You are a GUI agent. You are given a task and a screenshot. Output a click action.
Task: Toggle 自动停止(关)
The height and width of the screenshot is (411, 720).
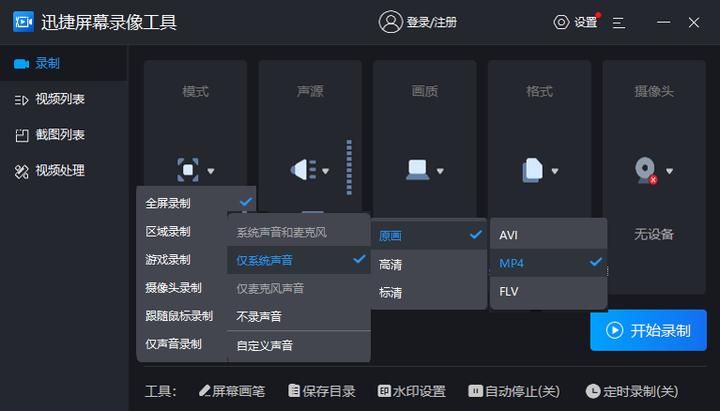coord(514,391)
